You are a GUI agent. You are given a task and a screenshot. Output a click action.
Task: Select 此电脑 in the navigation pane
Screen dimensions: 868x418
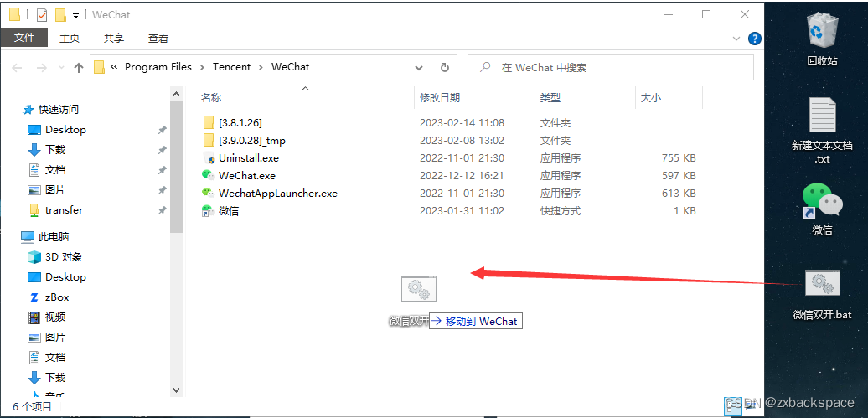click(x=45, y=237)
